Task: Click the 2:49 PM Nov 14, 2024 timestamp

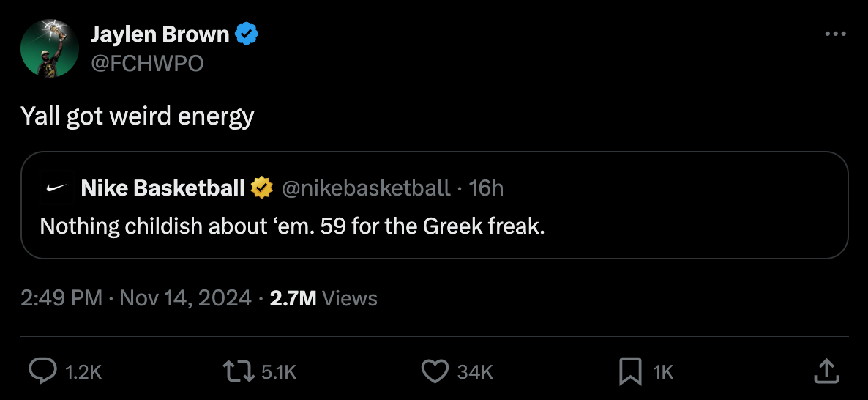Action: [x=135, y=298]
